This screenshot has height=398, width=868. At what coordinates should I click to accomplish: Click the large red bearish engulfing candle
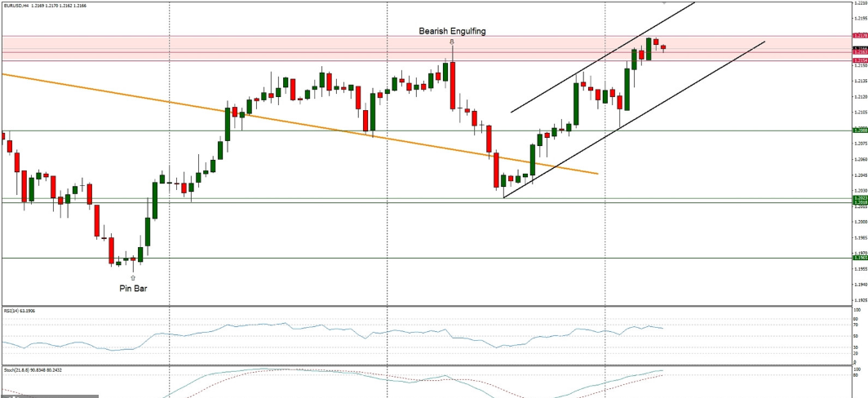452,86
